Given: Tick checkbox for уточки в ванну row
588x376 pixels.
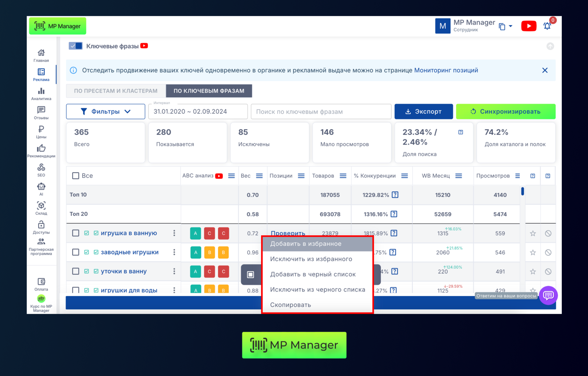Looking at the screenshot, I should (x=76, y=271).
